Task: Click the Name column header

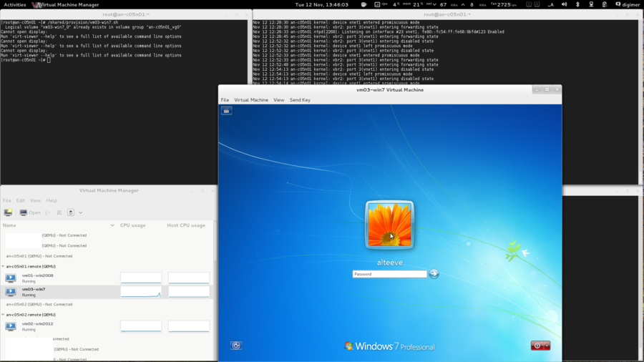Action: point(59,225)
